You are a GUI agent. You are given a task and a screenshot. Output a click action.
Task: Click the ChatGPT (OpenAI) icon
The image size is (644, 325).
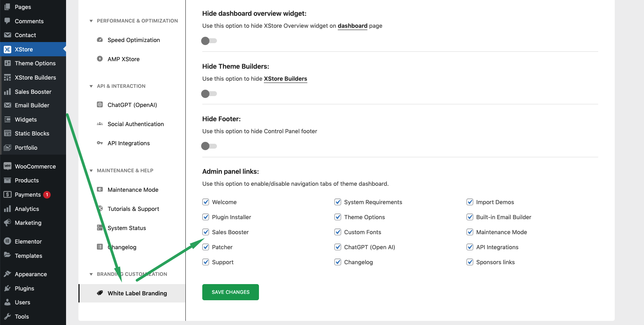(100, 105)
